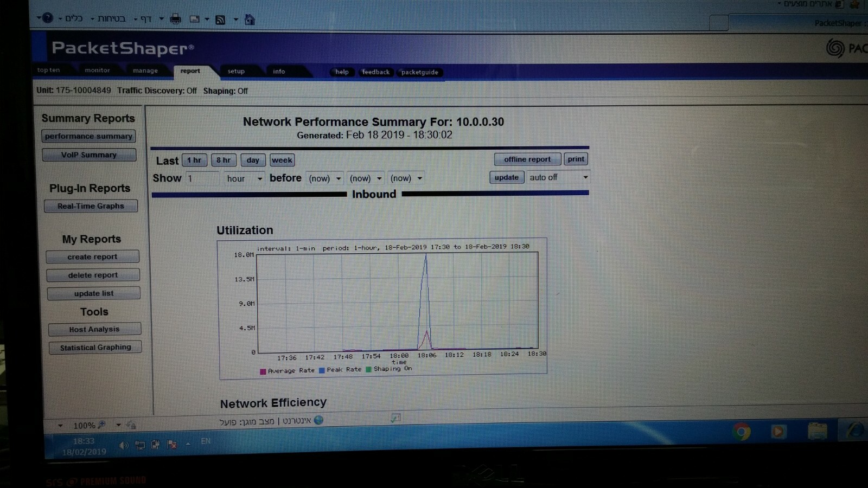Run Host Analysis from Tools
Viewport: 868px width, 488px height.
click(x=94, y=329)
